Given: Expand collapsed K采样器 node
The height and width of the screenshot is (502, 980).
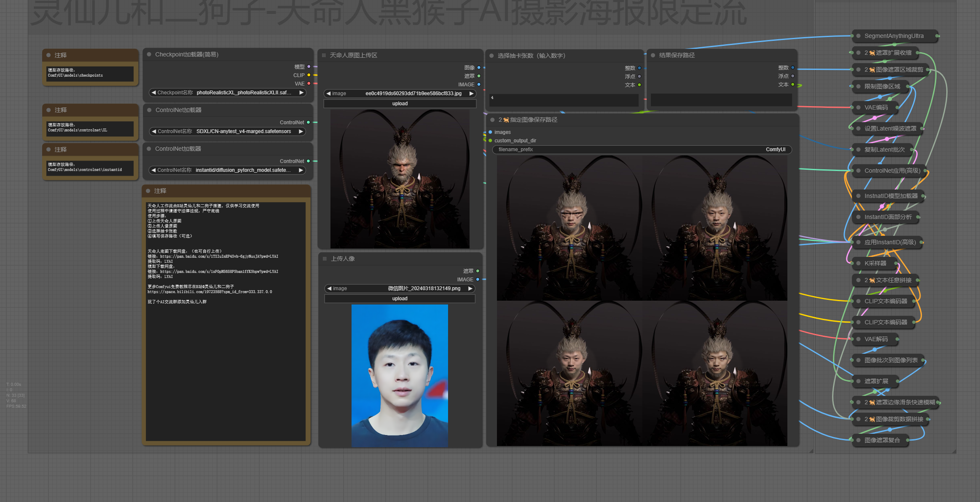Looking at the screenshot, I should [858, 263].
